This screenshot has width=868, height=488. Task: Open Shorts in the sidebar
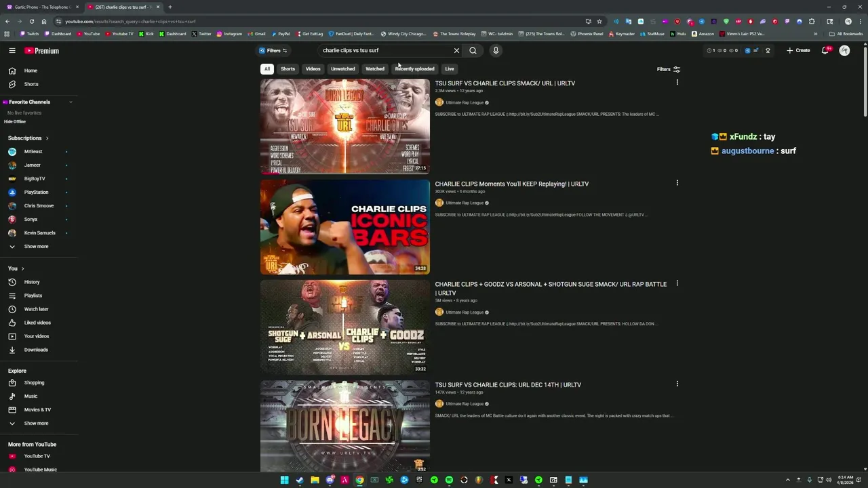[38, 84]
